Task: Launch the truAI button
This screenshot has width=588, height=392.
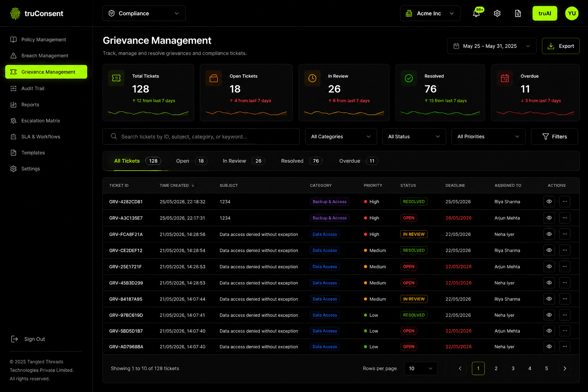Action: 545,13
